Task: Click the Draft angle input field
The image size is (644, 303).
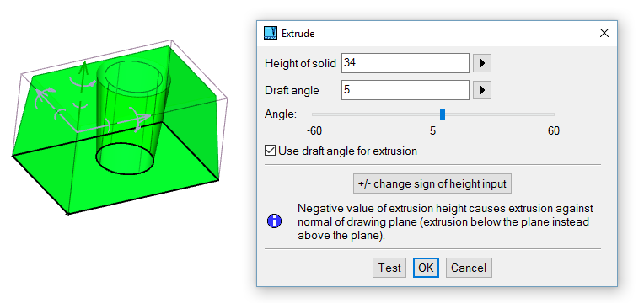Action: tap(405, 90)
